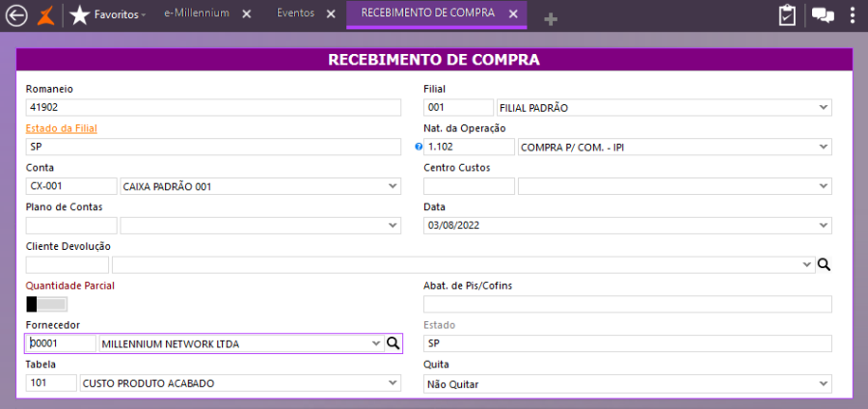The height and width of the screenshot is (409, 868).
Task: Open the Data date dropdown
Action: (824, 226)
